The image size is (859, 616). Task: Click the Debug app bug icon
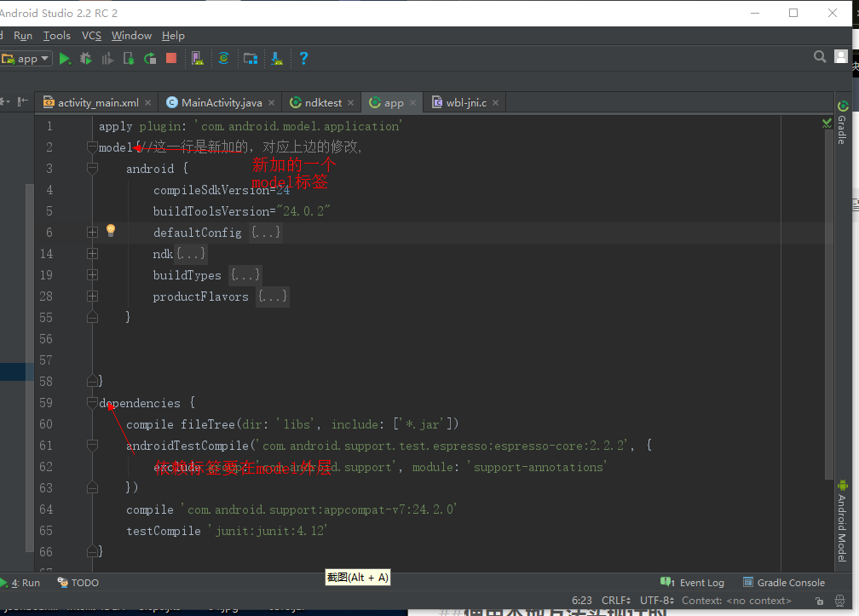coord(86,59)
